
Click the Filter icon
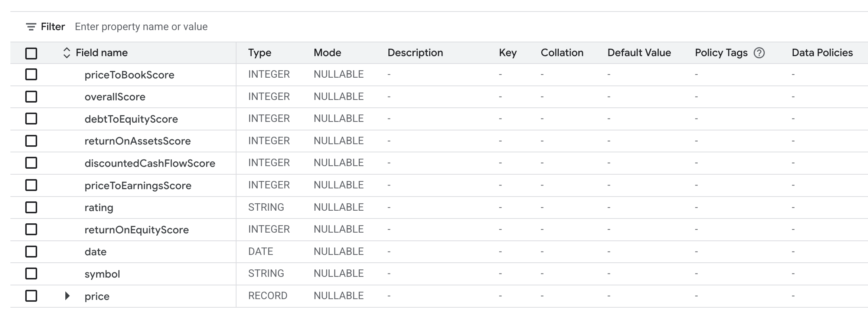click(x=31, y=27)
